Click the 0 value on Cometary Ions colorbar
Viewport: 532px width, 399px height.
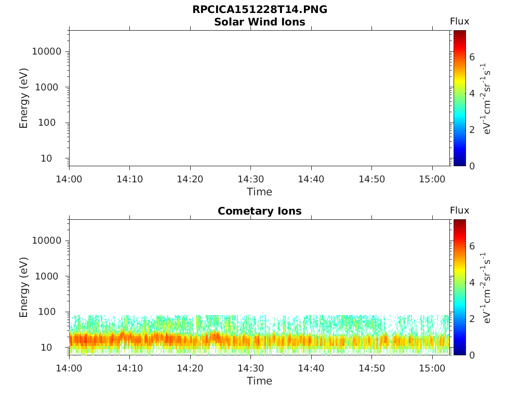(x=472, y=355)
